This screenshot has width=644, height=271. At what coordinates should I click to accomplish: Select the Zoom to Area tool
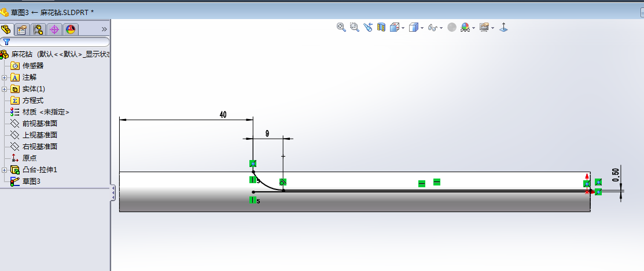[x=354, y=27]
